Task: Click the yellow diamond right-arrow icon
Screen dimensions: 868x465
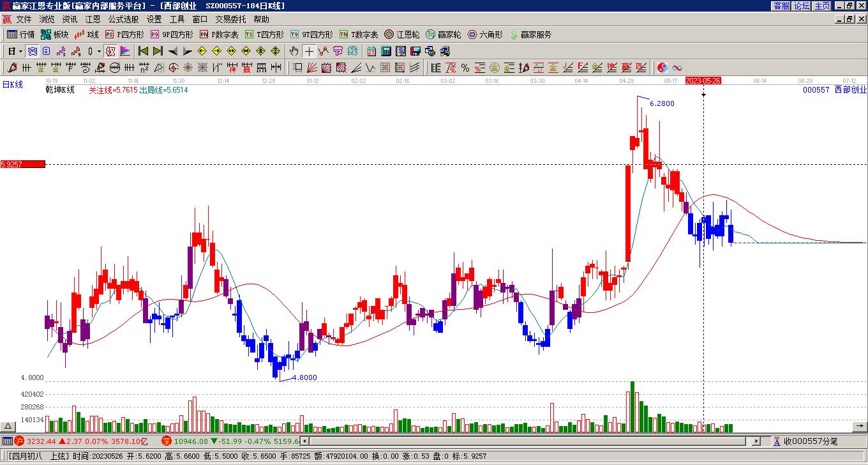Action: (216, 51)
